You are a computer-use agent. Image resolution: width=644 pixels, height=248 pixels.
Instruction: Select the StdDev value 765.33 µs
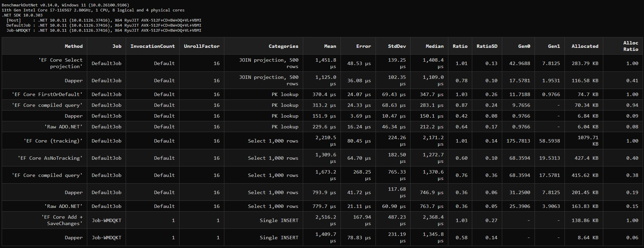coord(397,175)
